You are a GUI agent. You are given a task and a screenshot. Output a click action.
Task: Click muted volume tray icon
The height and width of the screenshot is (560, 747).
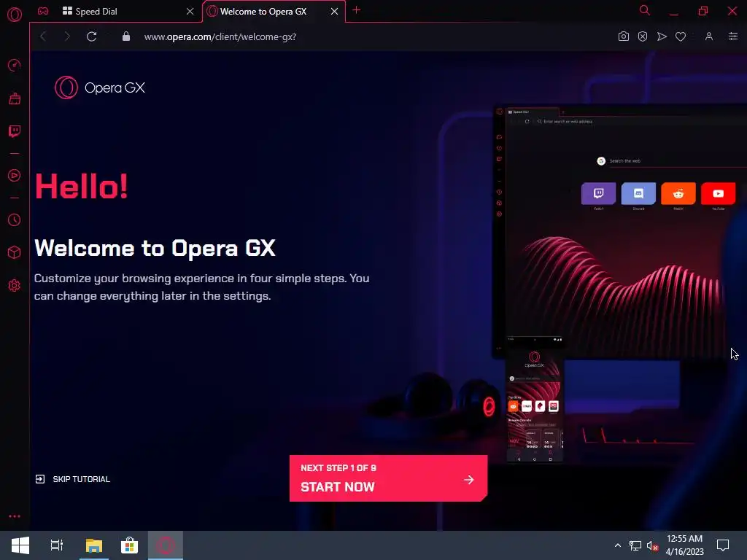click(652, 545)
